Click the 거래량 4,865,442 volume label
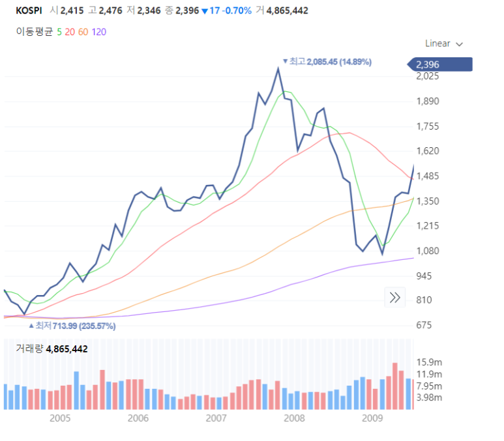 click(x=52, y=349)
